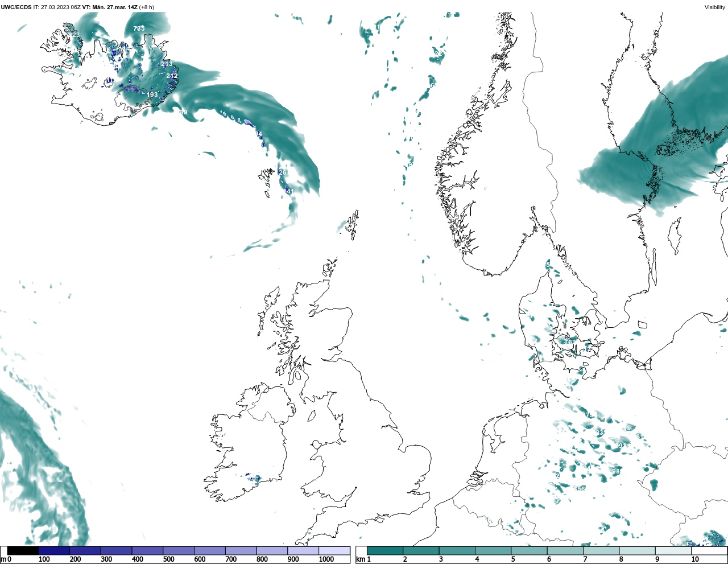Select the legend swatch between 2 and 3 km
Viewport: 728px width, 564px height.
421,551
